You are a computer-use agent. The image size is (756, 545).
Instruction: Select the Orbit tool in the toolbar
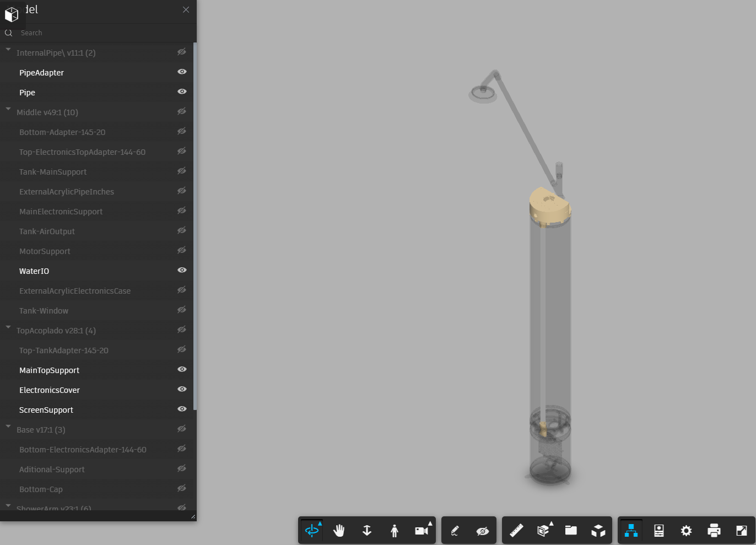pos(312,531)
